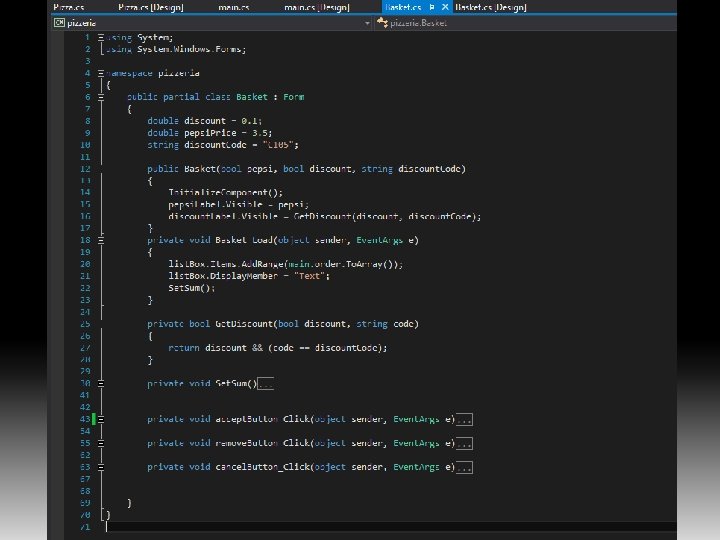Open the Pizza.cs [Design] tab
The width and height of the screenshot is (720, 540).
[x=151, y=7]
